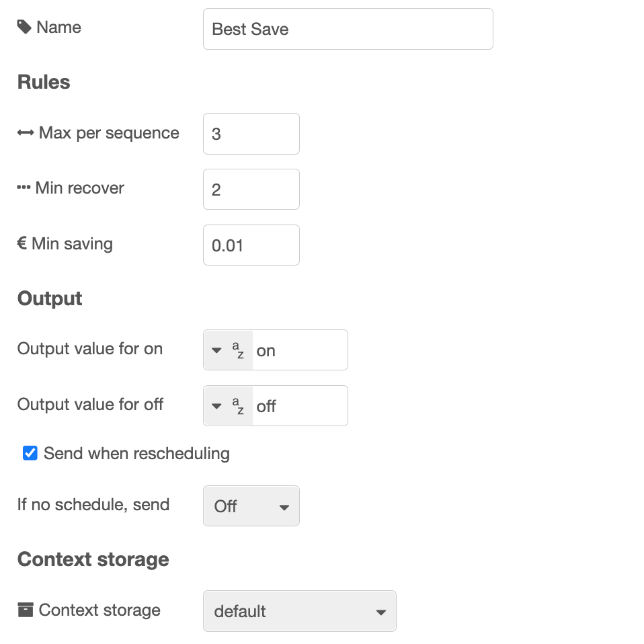The height and width of the screenshot is (644, 644).
Task: Click the Min saving field showing 0.01
Action: click(x=251, y=245)
